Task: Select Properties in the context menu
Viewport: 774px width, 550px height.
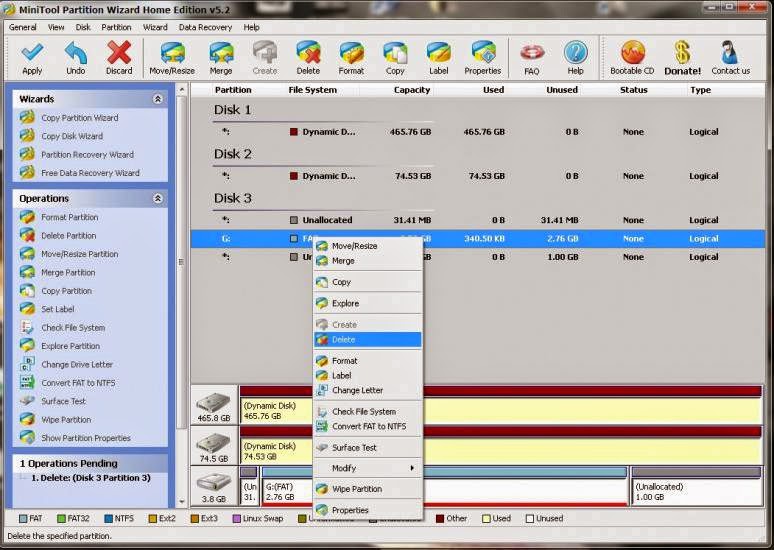Action: tap(367, 510)
